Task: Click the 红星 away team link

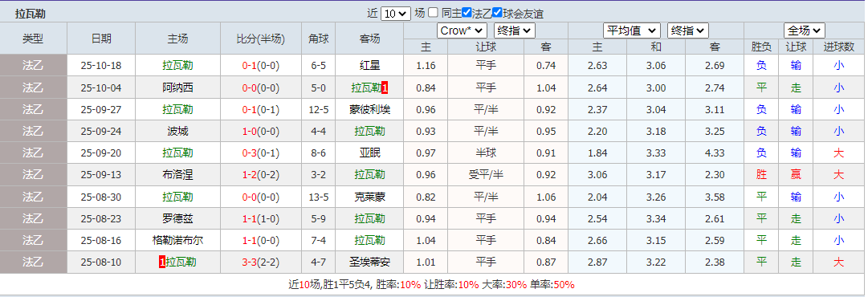Action: point(369,65)
